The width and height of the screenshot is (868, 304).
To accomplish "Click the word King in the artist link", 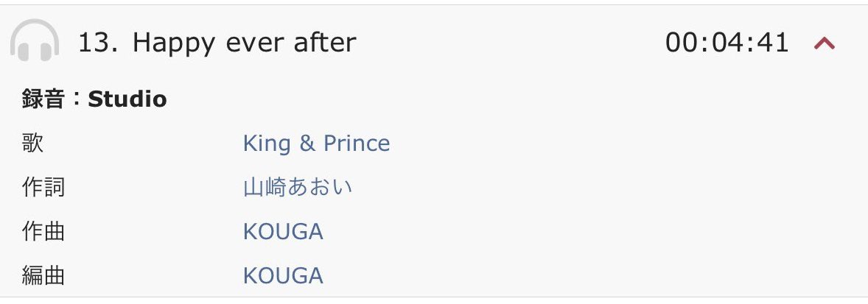I will (265, 144).
